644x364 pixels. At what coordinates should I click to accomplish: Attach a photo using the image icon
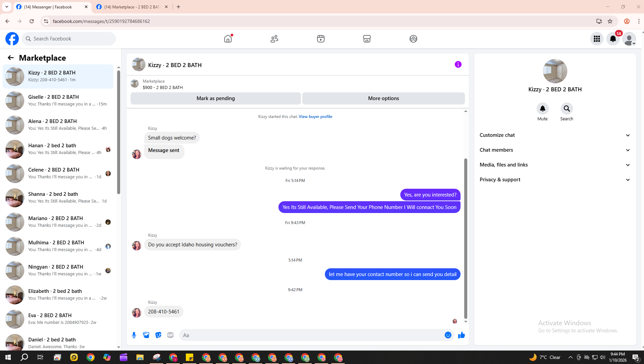[x=146, y=335]
